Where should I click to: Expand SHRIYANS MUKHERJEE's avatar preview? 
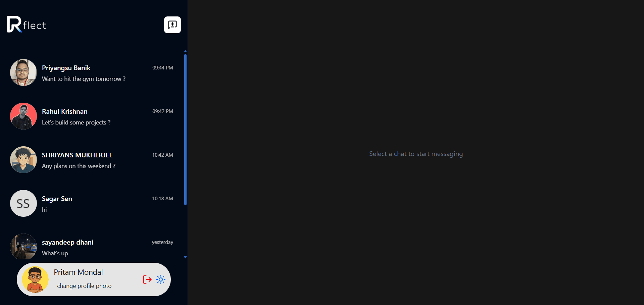[23, 160]
